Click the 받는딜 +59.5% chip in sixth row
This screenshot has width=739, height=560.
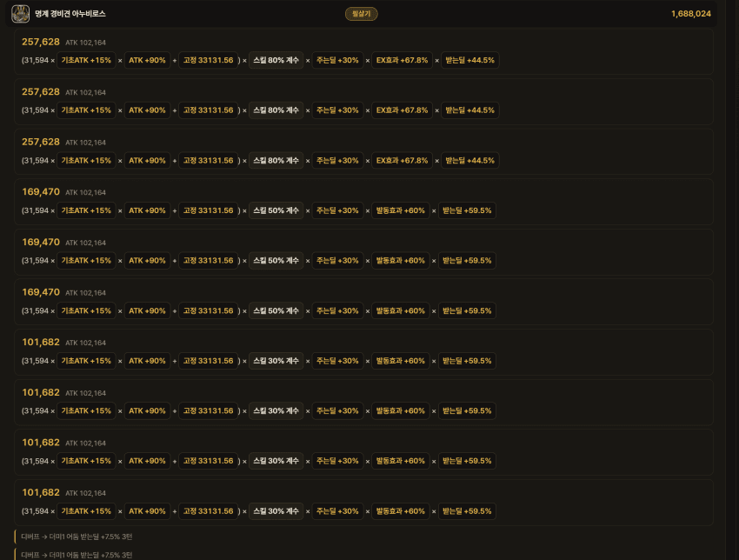(467, 311)
